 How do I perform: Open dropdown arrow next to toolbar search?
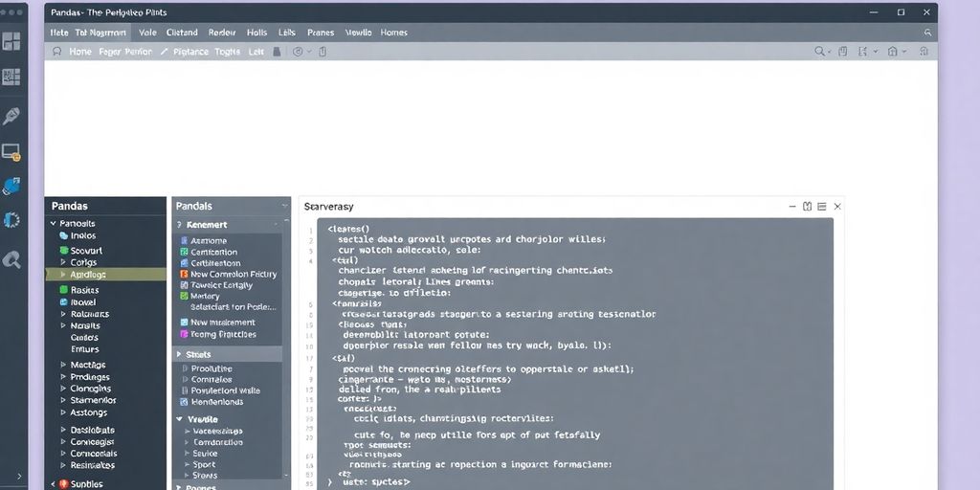[x=830, y=52]
